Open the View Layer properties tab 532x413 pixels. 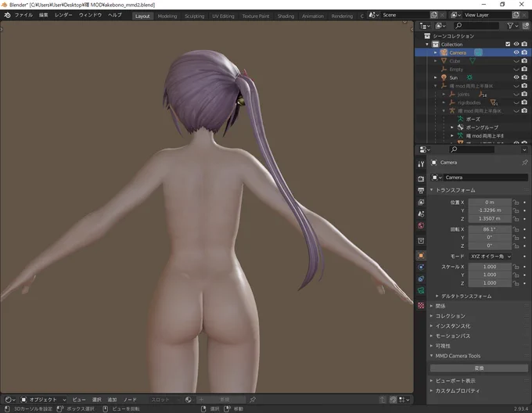coord(421,202)
